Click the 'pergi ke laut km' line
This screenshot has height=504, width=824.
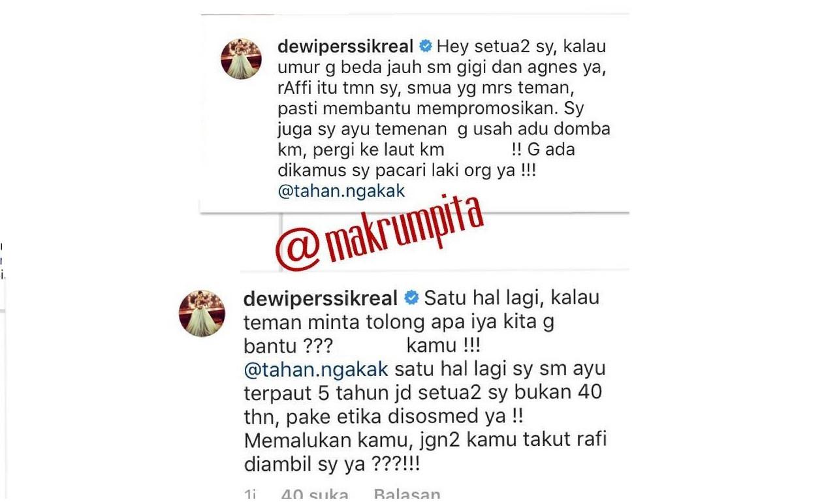click(373, 150)
